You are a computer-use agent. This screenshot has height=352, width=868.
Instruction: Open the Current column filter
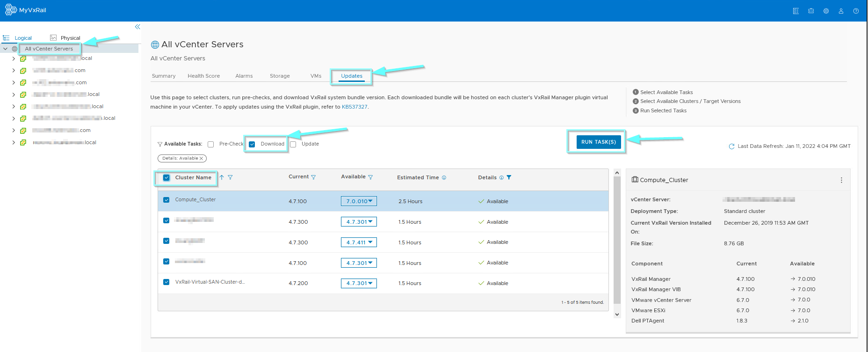coord(313,177)
